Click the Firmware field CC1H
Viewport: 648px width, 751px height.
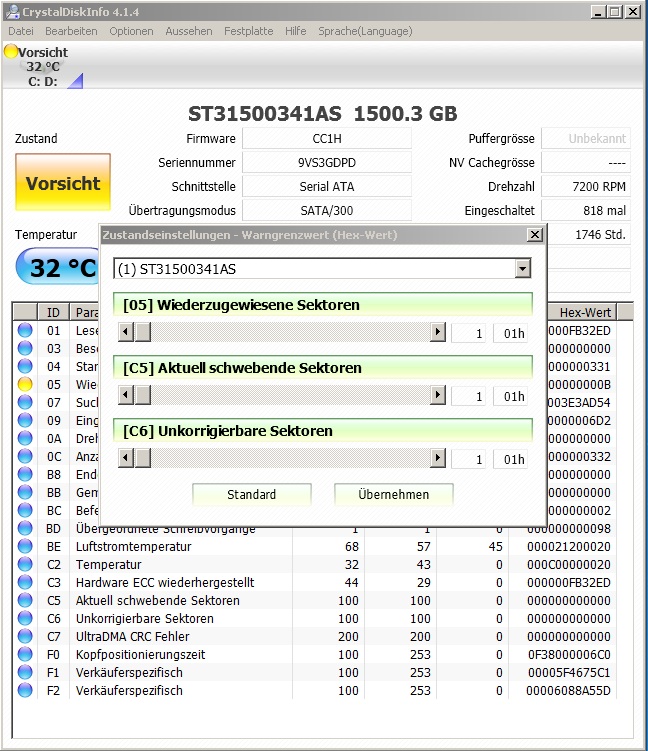tap(327, 138)
